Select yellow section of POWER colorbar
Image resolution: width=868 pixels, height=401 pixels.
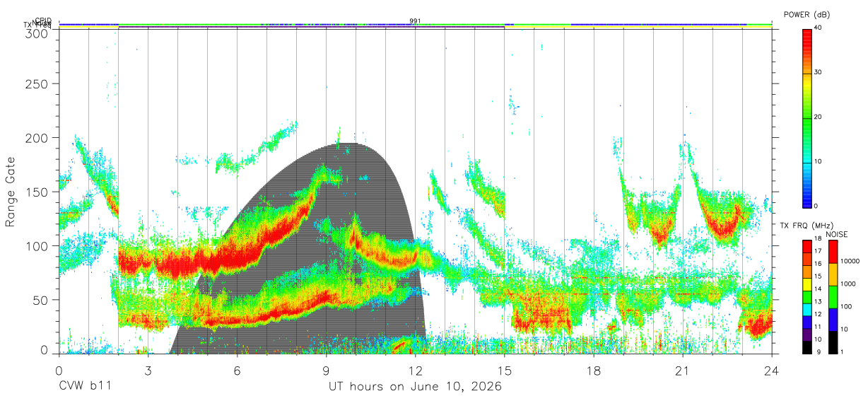(x=807, y=85)
